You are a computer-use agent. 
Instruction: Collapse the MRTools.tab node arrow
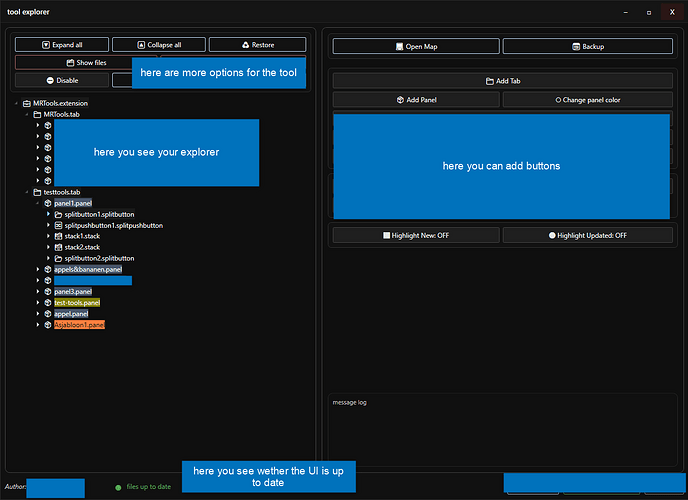[x=27, y=114]
